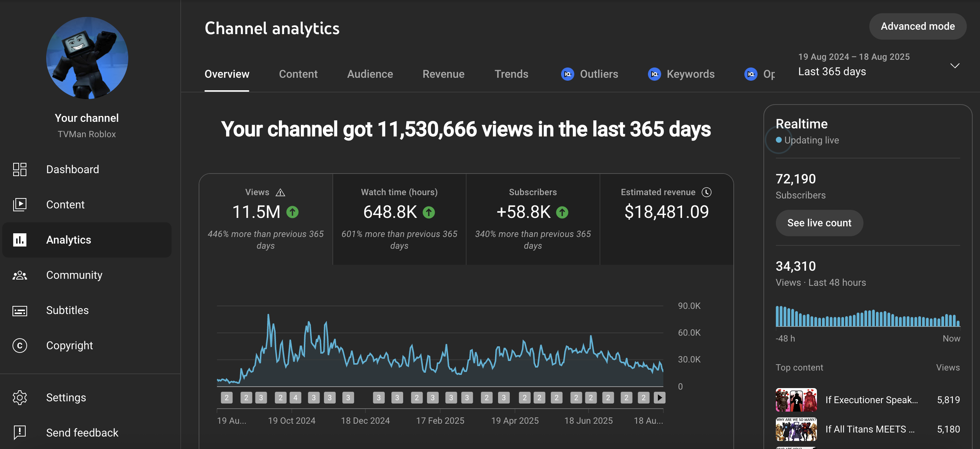
Task: Open the Outliers tab
Action: tap(589, 74)
